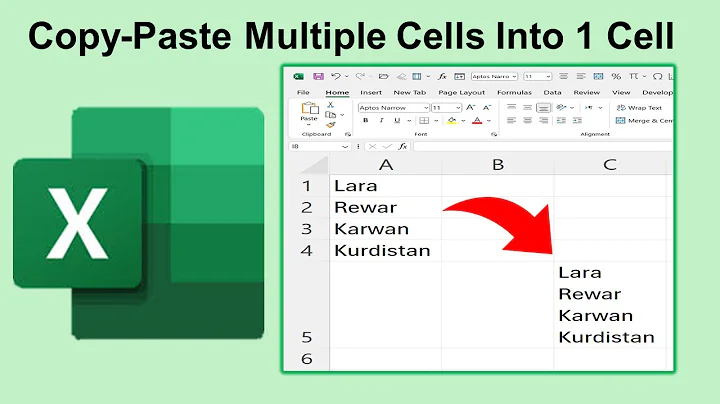720x404 pixels.
Task: Click the Borders grid icon
Action: (x=424, y=121)
